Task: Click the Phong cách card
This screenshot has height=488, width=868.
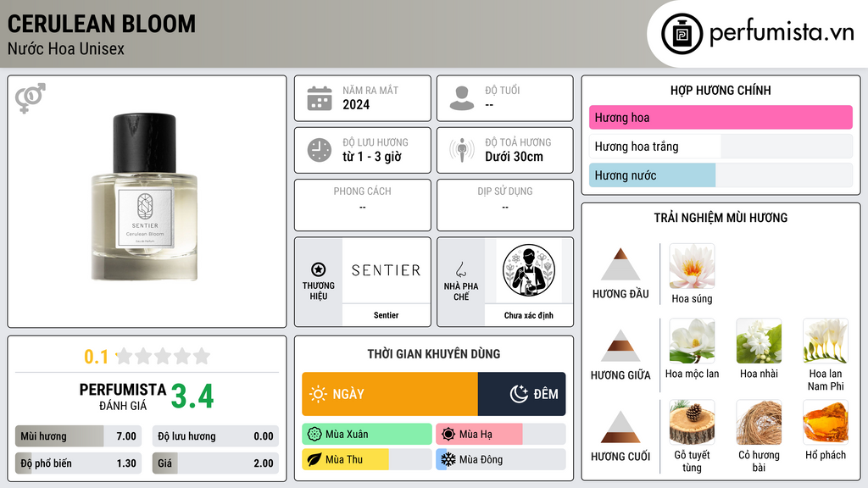Action: pos(363,205)
